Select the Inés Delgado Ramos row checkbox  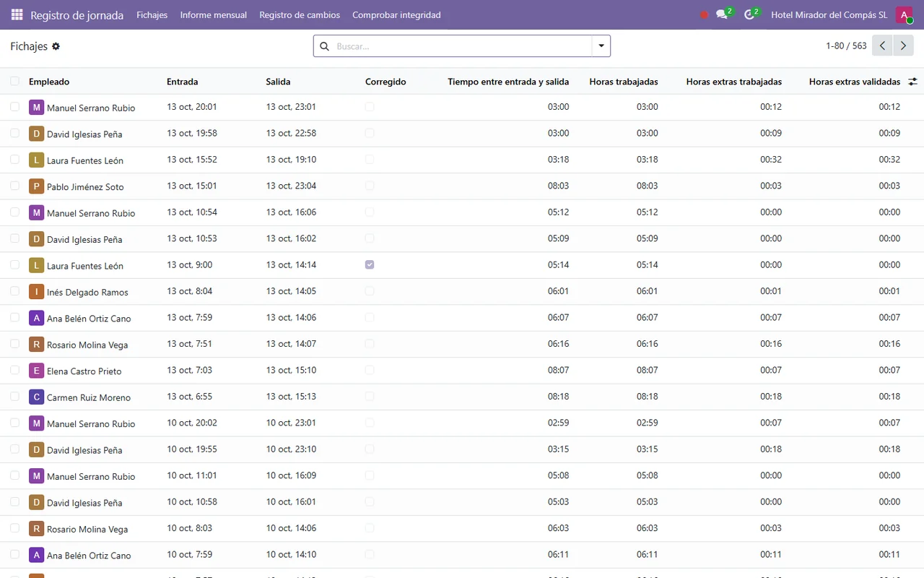(14, 291)
